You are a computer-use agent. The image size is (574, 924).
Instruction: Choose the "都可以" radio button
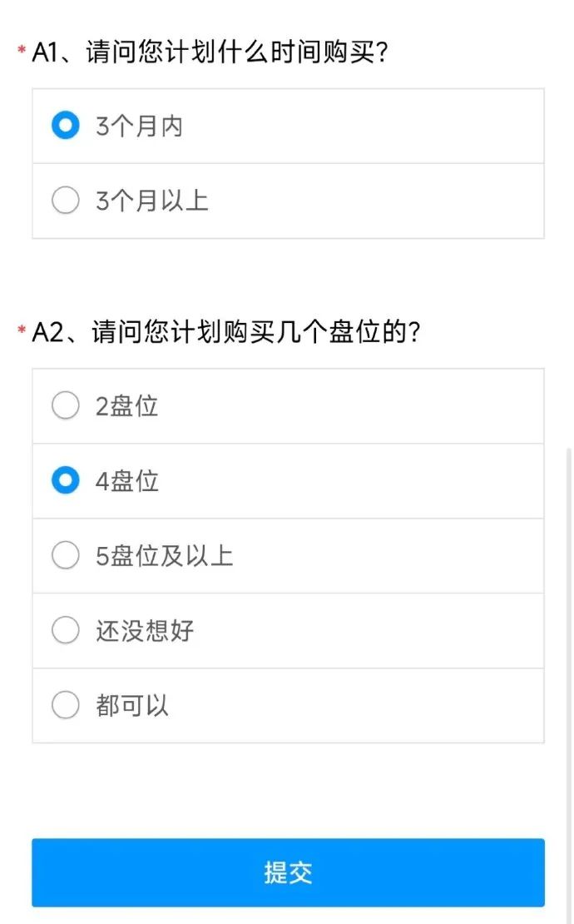pyautogui.click(x=66, y=705)
